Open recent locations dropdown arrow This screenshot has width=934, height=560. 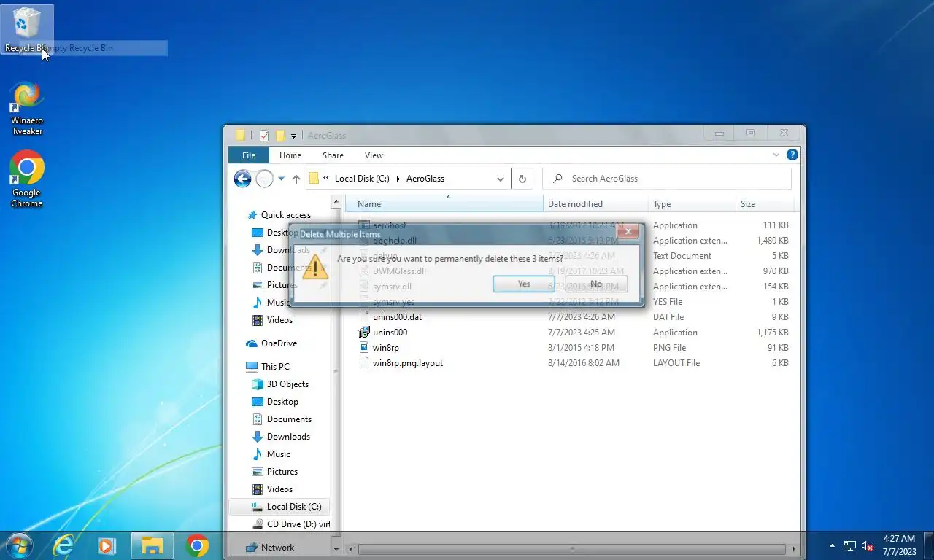281,179
